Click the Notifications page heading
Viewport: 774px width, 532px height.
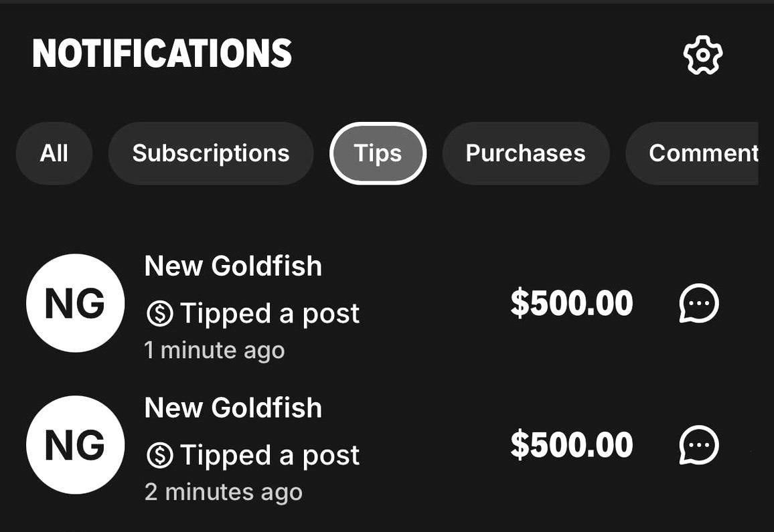click(162, 54)
